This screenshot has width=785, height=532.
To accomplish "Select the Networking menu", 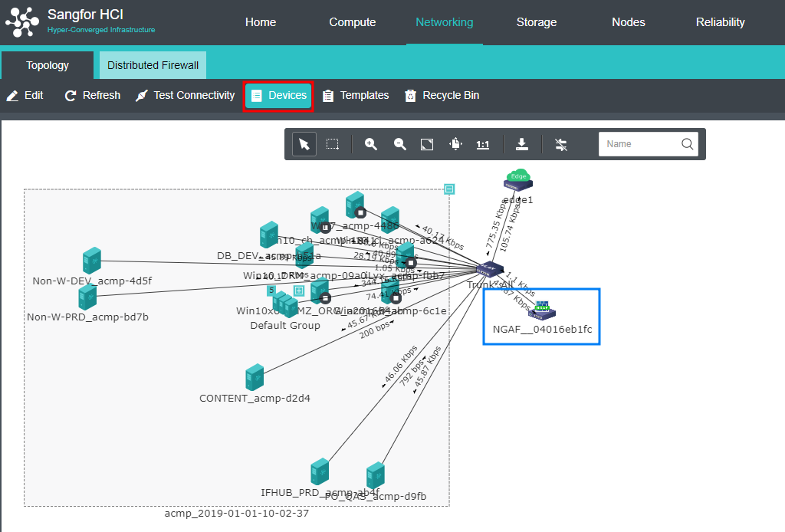I will (x=445, y=22).
